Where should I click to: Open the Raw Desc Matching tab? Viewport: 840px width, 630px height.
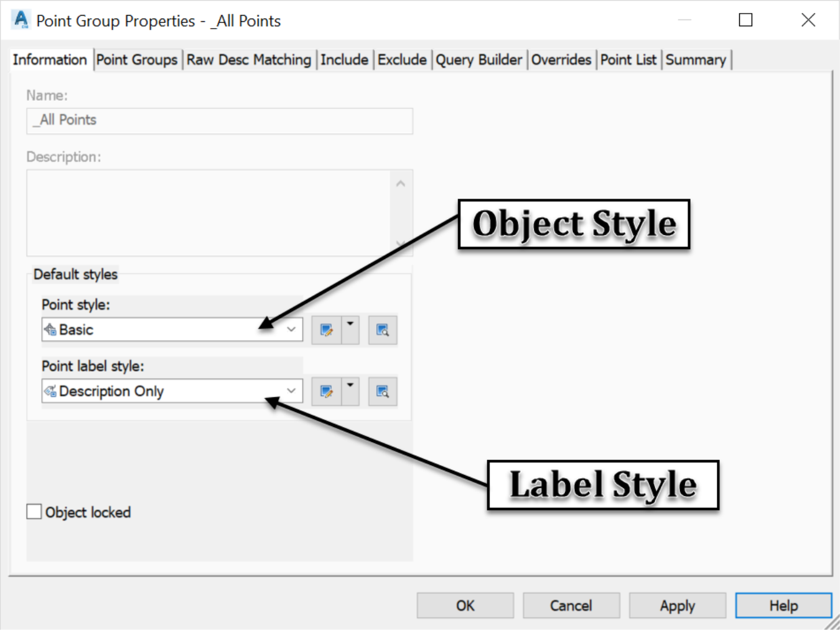pos(249,60)
